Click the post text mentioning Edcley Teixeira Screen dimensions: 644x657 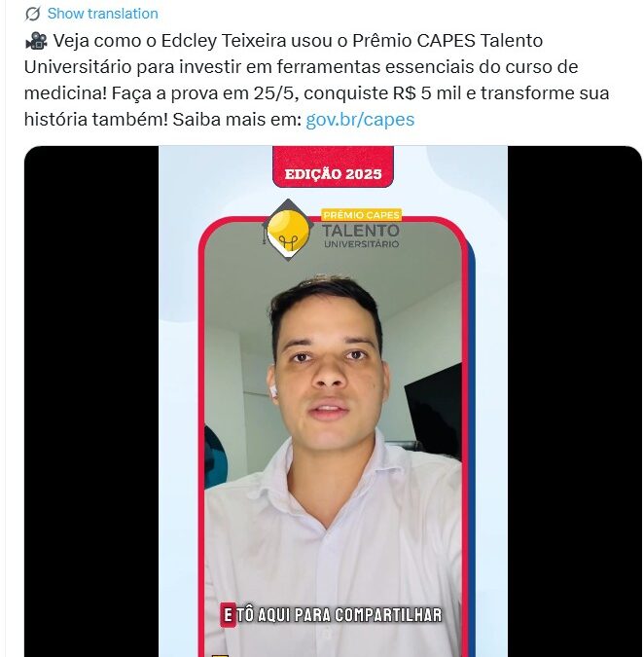[x=283, y=41]
